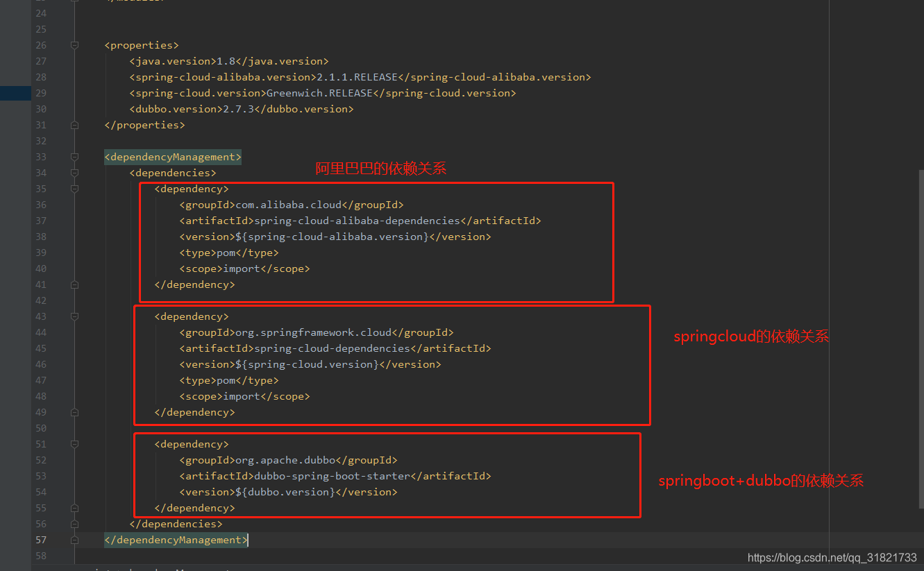Click artifactId dubbo-spring-boot-starter line
This screenshot has height=571, width=924.
[335, 476]
